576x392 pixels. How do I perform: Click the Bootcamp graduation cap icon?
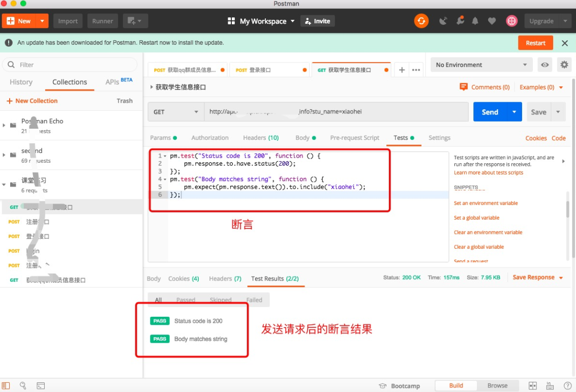[382, 386]
